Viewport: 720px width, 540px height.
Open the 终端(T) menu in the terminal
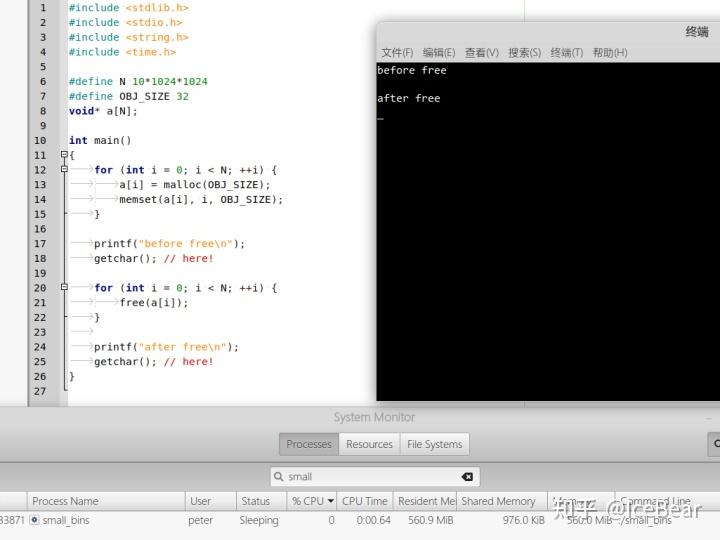[567, 53]
